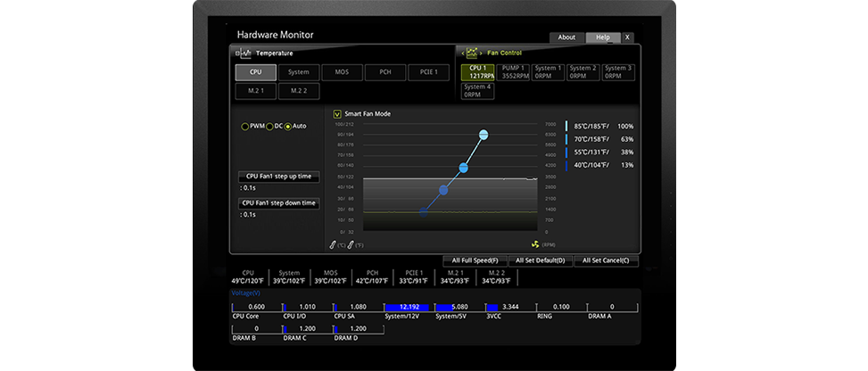Click the 13% fan curve point at 40°C
Screen dimensions: 868x371
pos(424,211)
